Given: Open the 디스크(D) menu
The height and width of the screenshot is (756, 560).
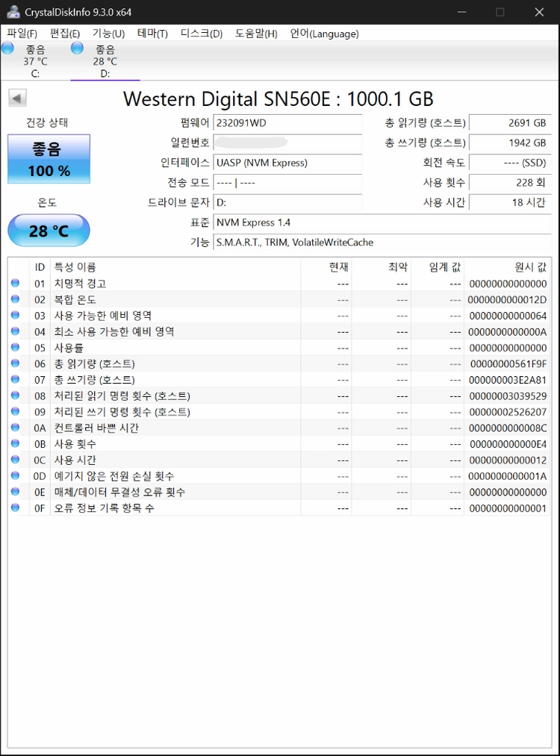Looking at the screenshot, I should pyautogui.click(x=202, y=34).
